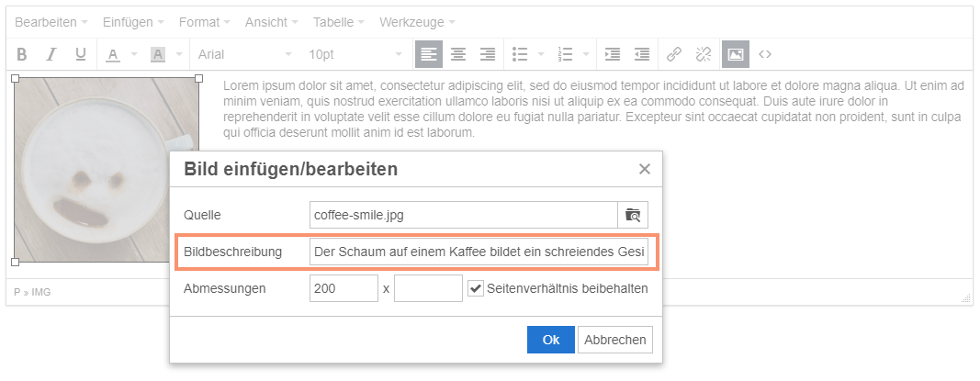980x381 pixels.
Task: Click the Quelle source field
Action: point(464,215)
